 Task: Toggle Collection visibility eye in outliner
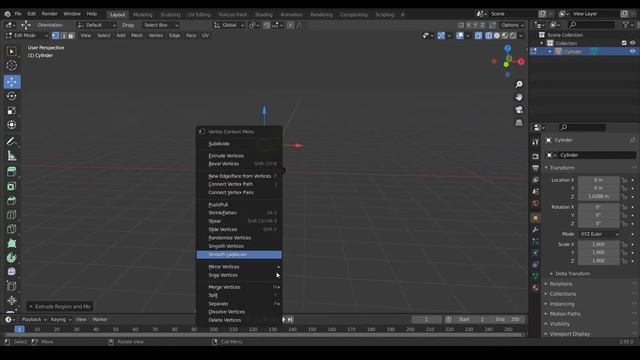coord(632,43)
